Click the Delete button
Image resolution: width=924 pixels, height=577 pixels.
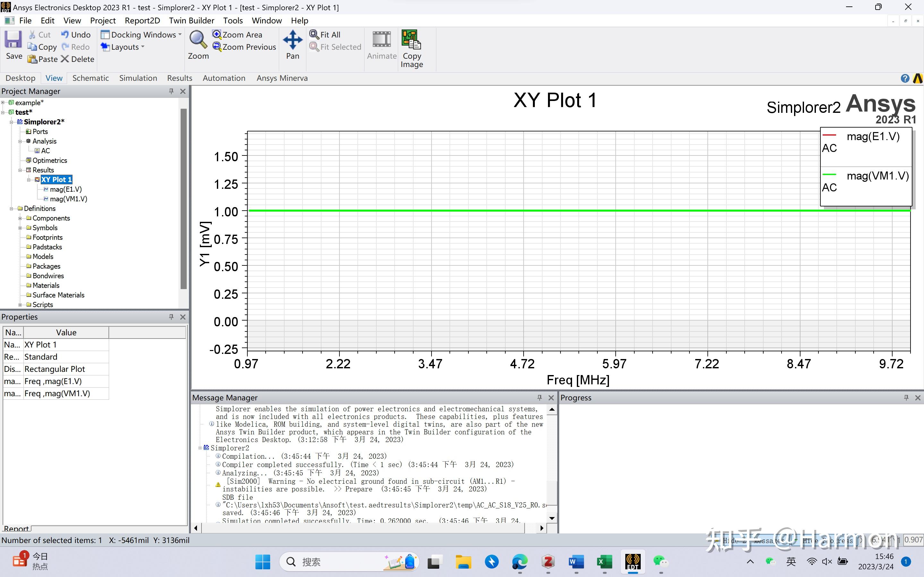tap(78, 59)
